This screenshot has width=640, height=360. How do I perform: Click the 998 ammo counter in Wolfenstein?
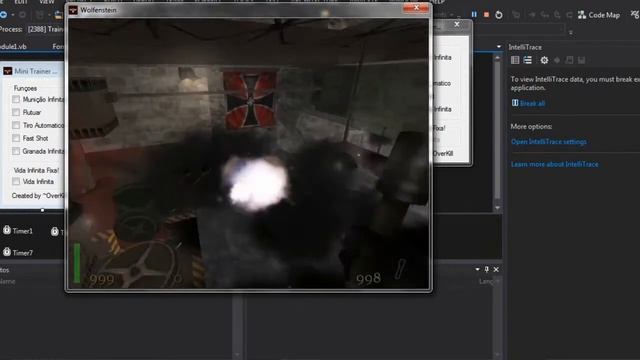[369, 279]
